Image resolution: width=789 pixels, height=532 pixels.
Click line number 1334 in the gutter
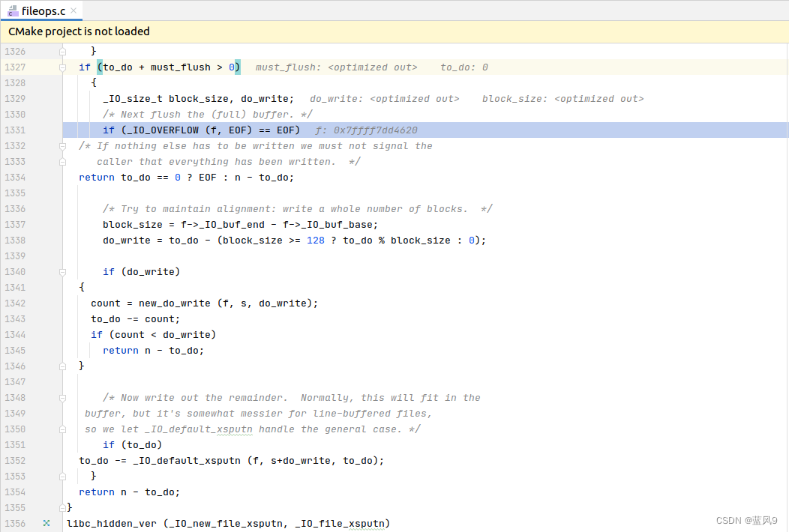(x=14, y=177)
